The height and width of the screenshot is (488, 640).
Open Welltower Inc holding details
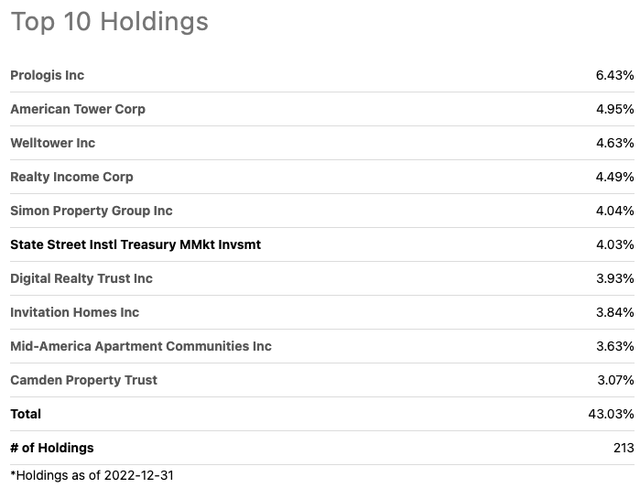[x=53, y=143]
